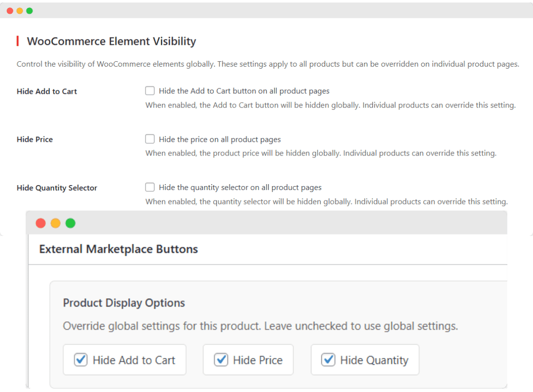Image resolution: width=533 pixels, height=392 pixels.
Task: Uncheck Hide Price product override
Action: [221, 360]
